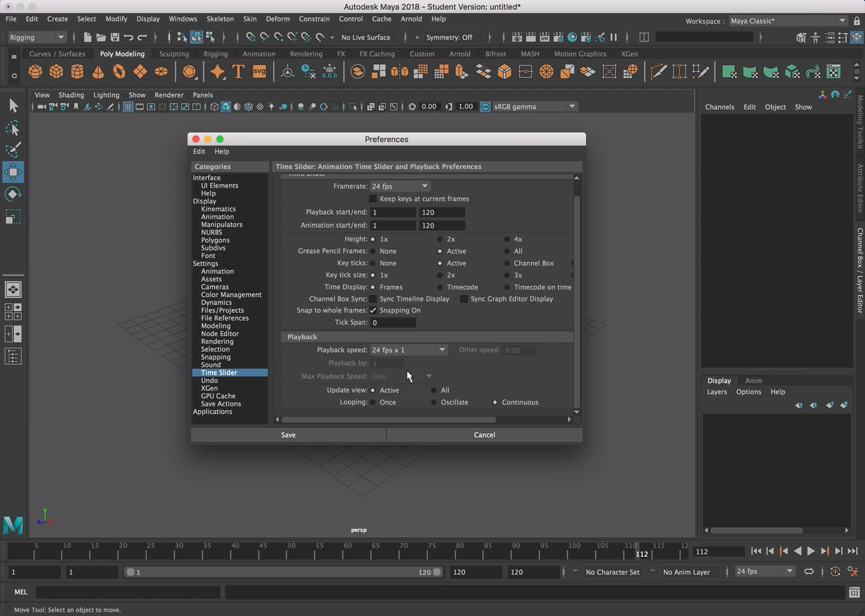Image resolution: width=865 pixels, height=616 pixels.
Task: Select the Move tool in the toolbox
Action: (x=13, y=173)
